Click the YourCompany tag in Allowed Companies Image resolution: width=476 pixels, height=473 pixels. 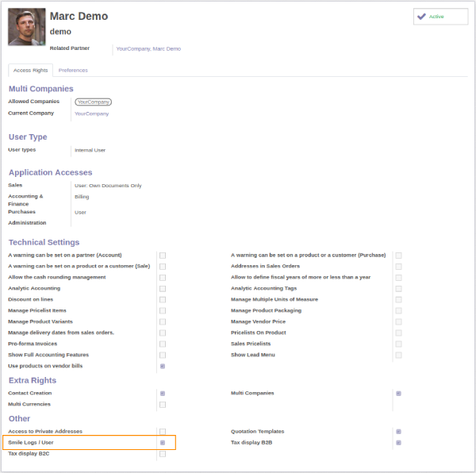click(93, 102)
